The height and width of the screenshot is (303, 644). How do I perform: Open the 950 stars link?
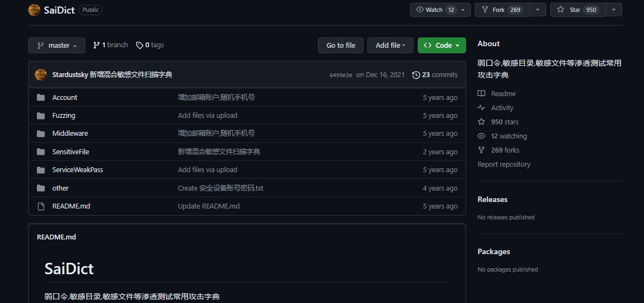tap(505, 122)
